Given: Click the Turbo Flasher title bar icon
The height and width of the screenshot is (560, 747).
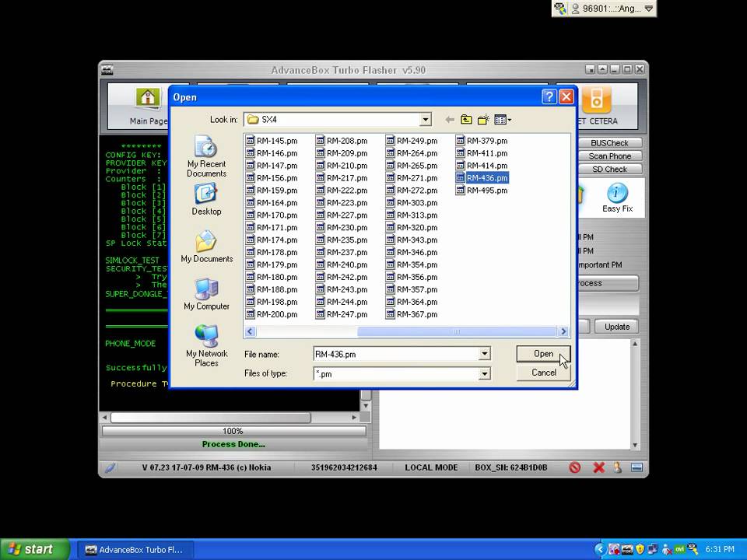Looking at the screenshot, I should point(107,70).
